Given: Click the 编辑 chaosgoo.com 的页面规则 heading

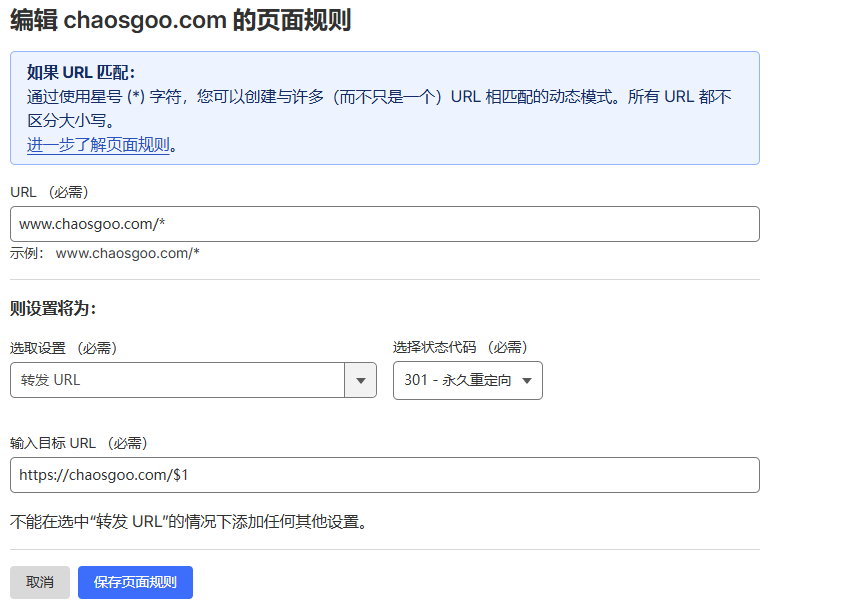Looking at the screenshot, I should coord(180,20).
